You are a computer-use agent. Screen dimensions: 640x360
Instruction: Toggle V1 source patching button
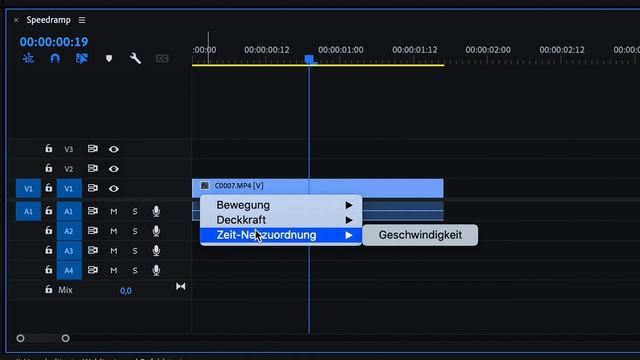(28, 189)
